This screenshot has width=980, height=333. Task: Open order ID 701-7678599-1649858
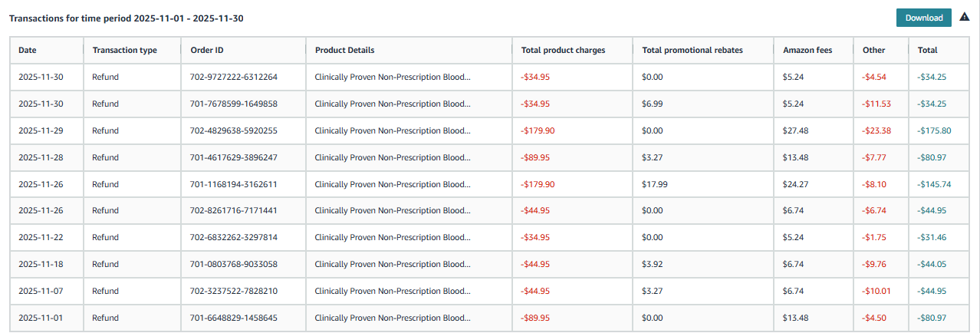pos(234,104)
